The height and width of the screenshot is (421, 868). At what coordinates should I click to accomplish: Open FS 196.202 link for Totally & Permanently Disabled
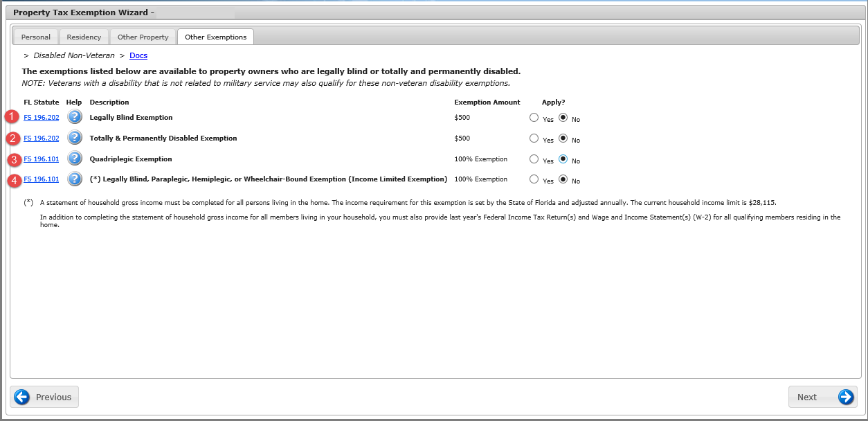click(42, 138)
